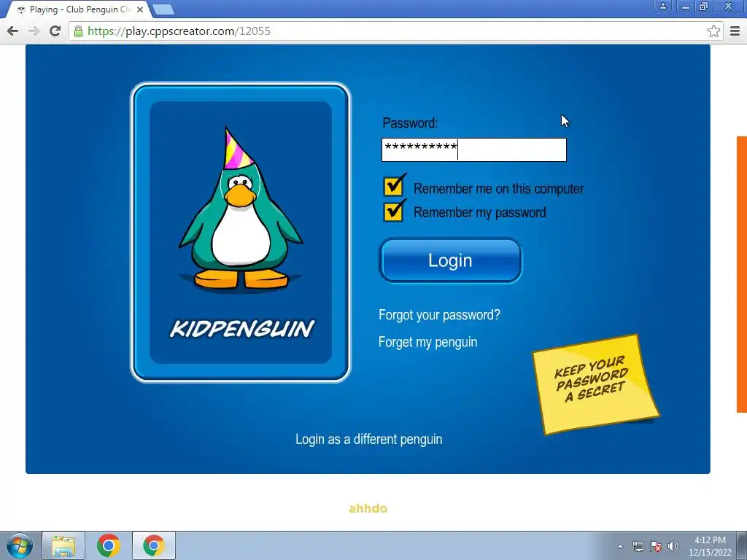Click the active Chrome taskbar window

click(153, 545)
